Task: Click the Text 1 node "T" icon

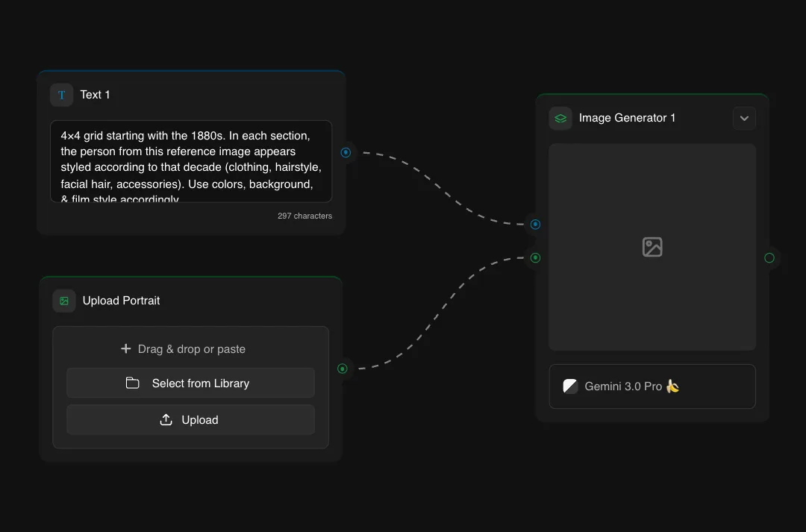Action: pos(61,95)
